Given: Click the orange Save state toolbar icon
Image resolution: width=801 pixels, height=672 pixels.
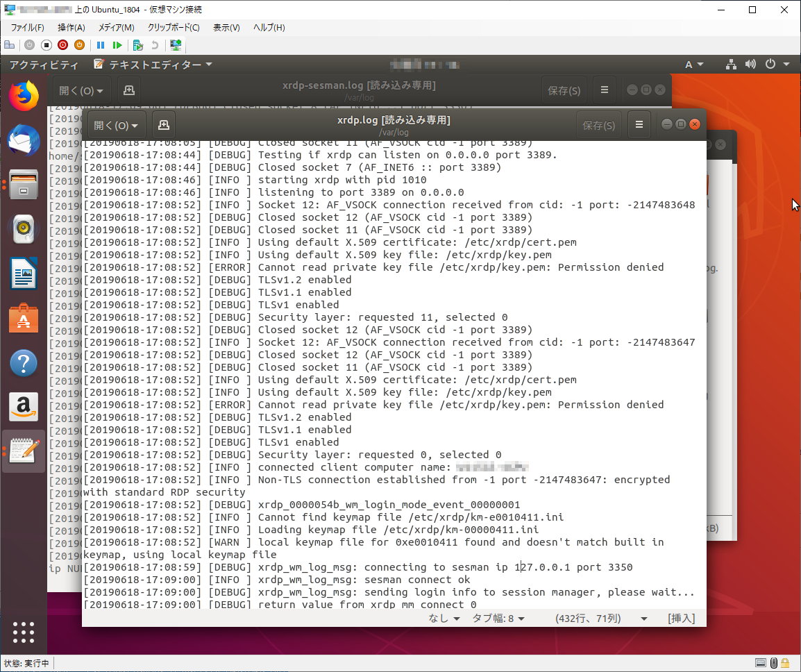Looking at the screenshot, I should pyautogui.click(x=79, y=46).
